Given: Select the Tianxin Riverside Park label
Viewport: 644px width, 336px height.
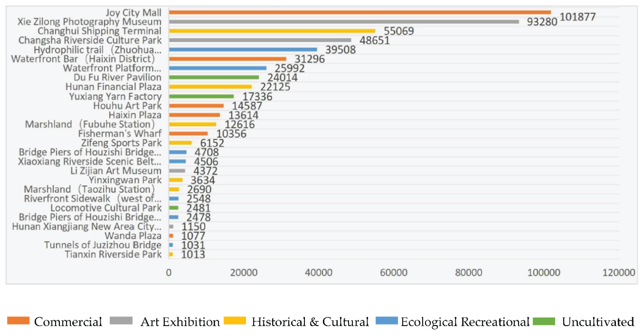Looking at the screenshot, I should (113, 254).
